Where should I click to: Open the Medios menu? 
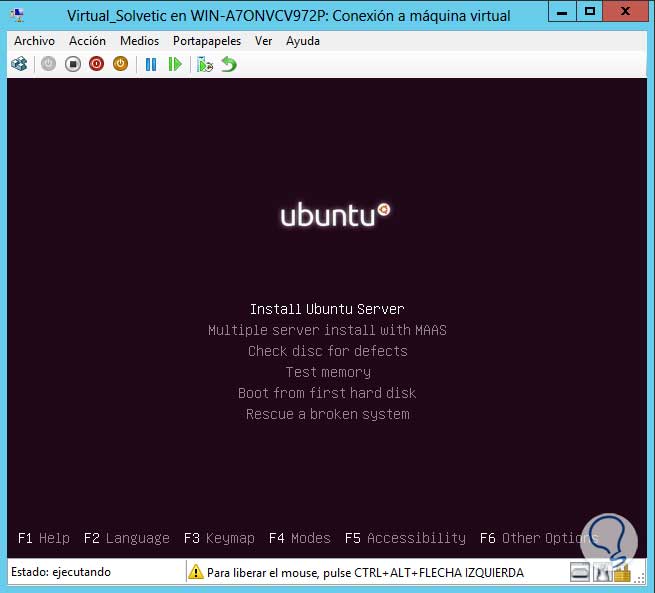click(139, 41)
